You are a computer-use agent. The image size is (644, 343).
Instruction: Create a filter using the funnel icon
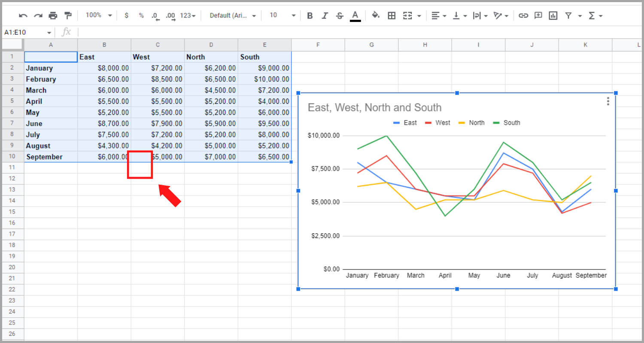[x=568, y=15]
